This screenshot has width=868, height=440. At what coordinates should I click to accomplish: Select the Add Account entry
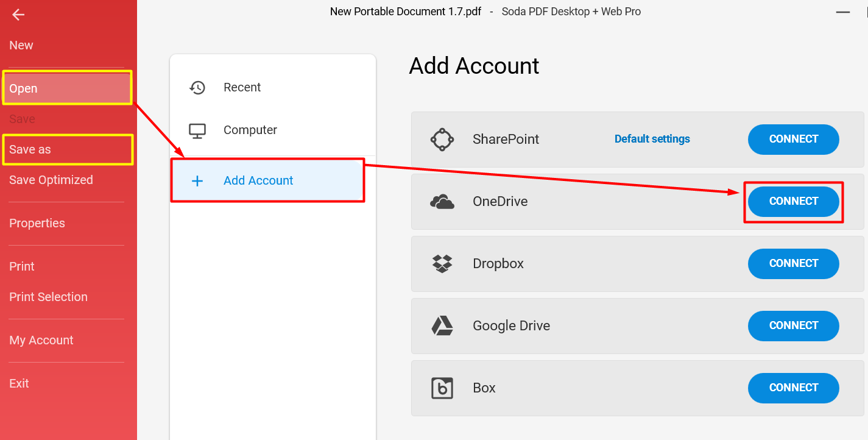click(267, 180)
